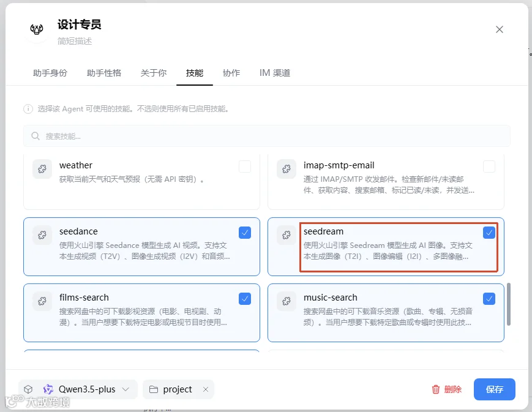Viewport: 532px width, 412px height.
Task: Click the cube icon beside the model selector
Action: pos(28,389)
